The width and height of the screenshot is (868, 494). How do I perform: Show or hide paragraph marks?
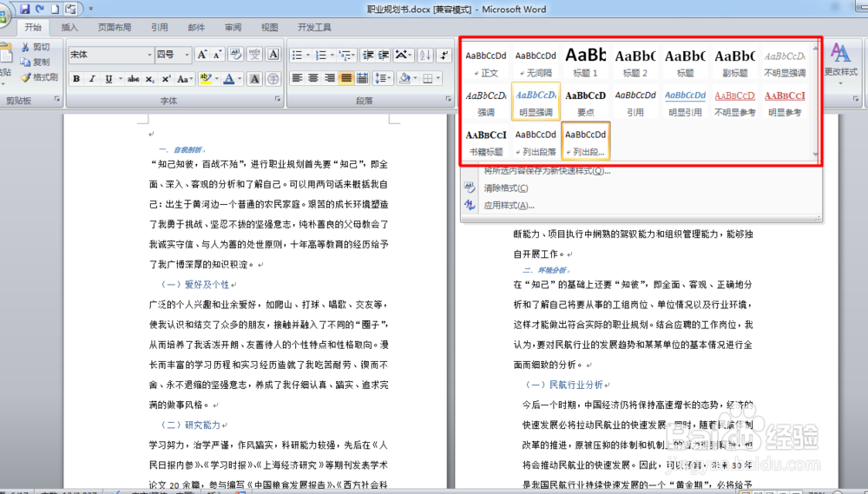coord(444,55)
